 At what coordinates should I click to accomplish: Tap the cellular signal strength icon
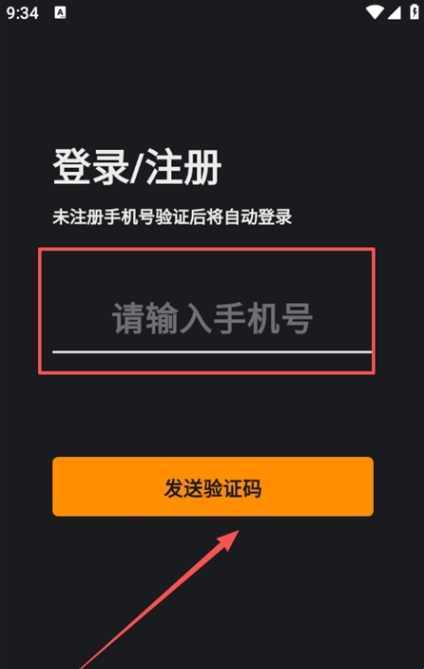[394, 13]
